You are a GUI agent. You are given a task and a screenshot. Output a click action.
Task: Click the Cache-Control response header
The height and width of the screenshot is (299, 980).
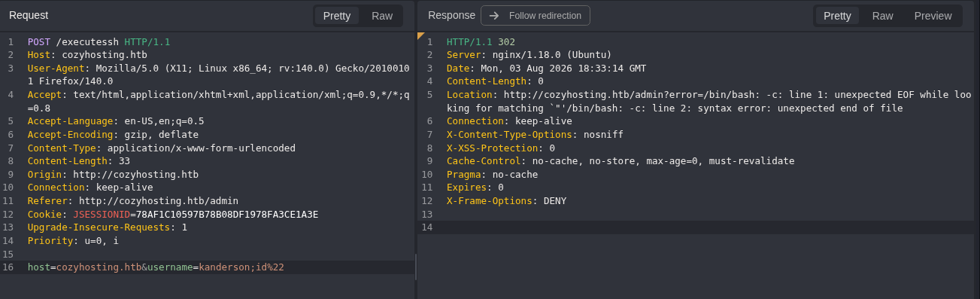tap(620, 161)
